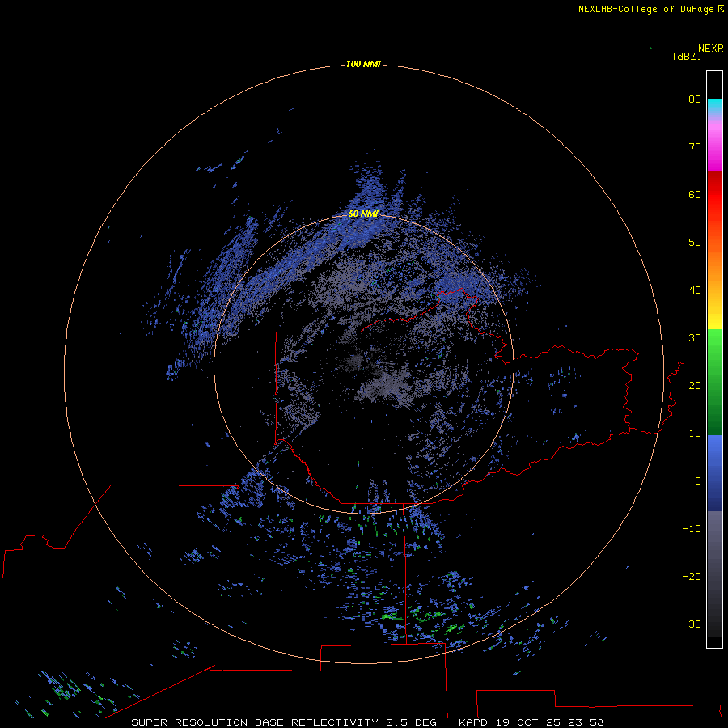
Task: Click the 70 dBZ scale value
Action: tap(695, 146)
